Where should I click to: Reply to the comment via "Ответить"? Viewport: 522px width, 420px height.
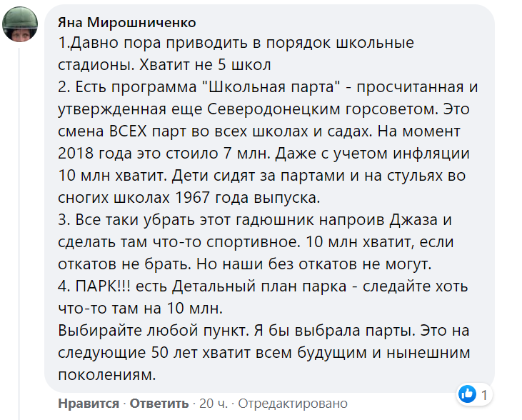[159, 404]
